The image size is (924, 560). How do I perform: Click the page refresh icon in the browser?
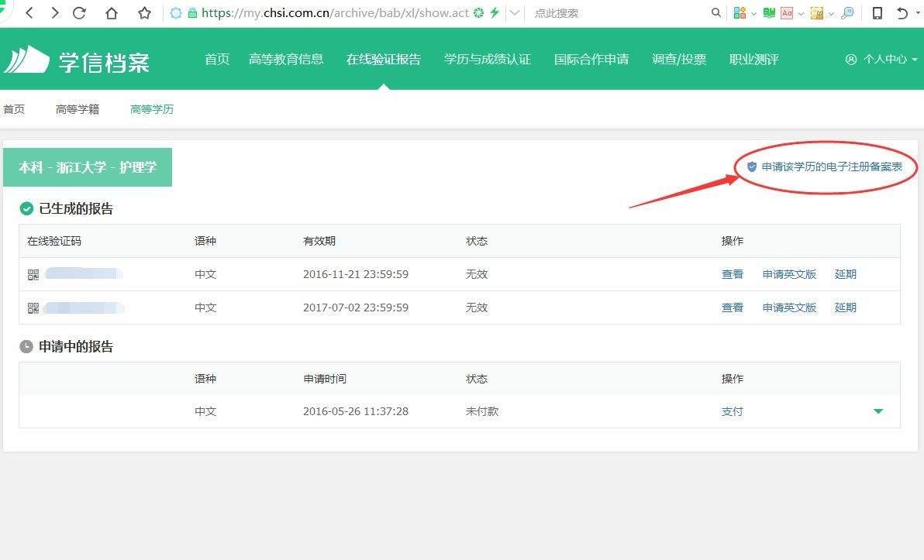click(x=80, y=12)
